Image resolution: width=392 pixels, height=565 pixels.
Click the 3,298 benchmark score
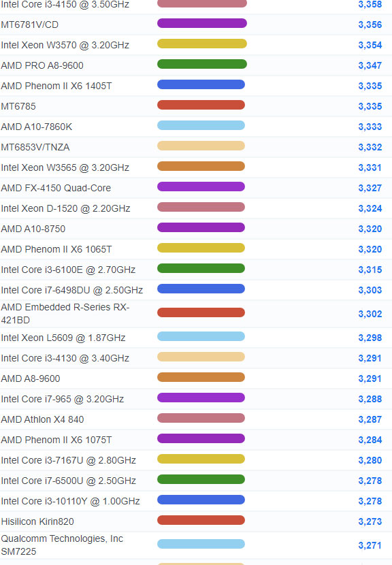(370, 338)
